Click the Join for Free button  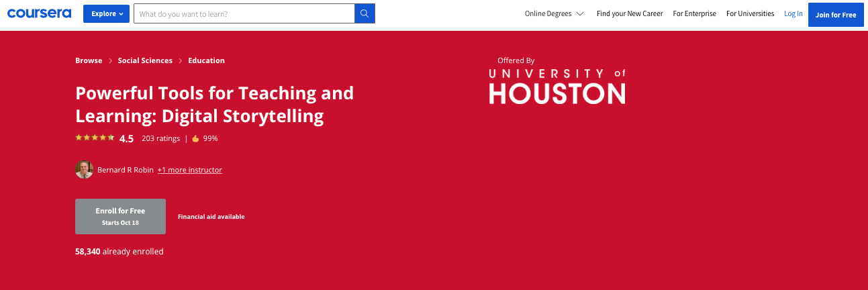point(836,14)
